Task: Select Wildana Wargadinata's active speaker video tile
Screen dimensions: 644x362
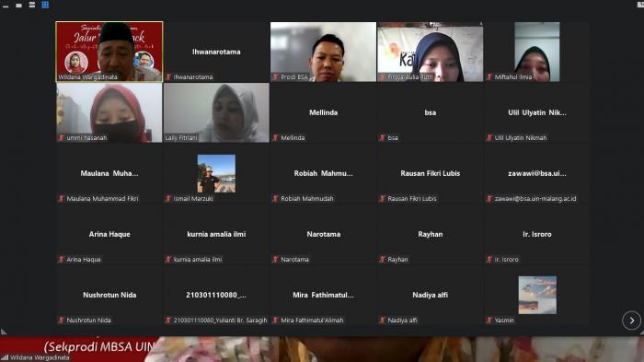Action: pyautogui.click(x=109, y=52)
